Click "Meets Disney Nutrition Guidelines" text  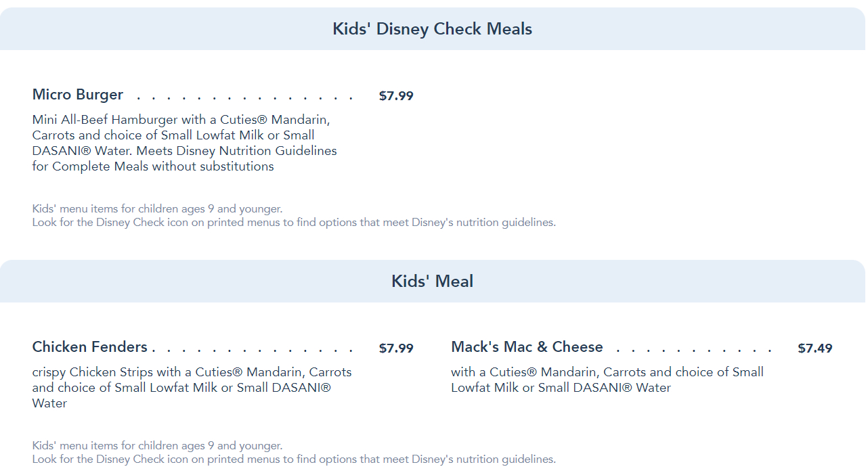236,151
